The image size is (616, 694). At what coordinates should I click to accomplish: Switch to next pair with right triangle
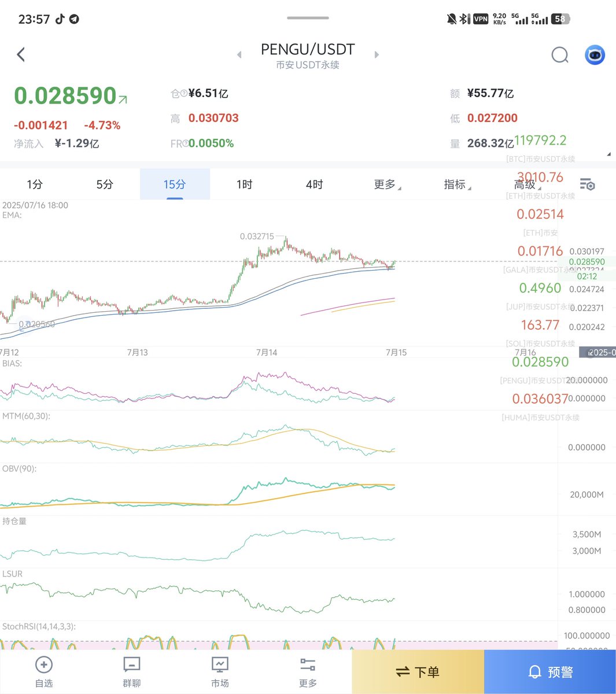click(x=377, y=55)
